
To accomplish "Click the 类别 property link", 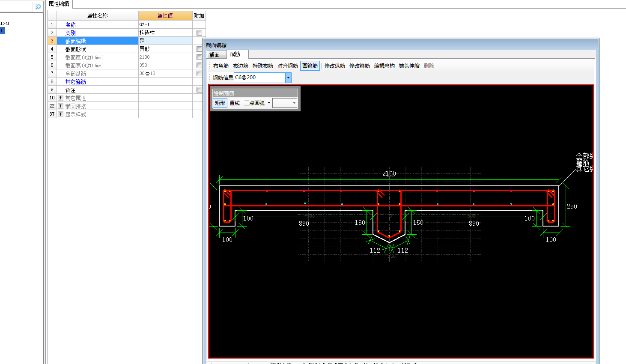I will 71,33.
